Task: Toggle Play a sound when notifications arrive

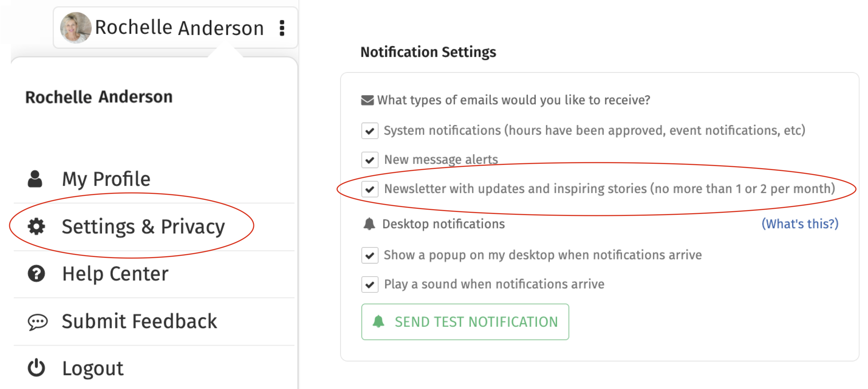Action: [x=370, y=284]
